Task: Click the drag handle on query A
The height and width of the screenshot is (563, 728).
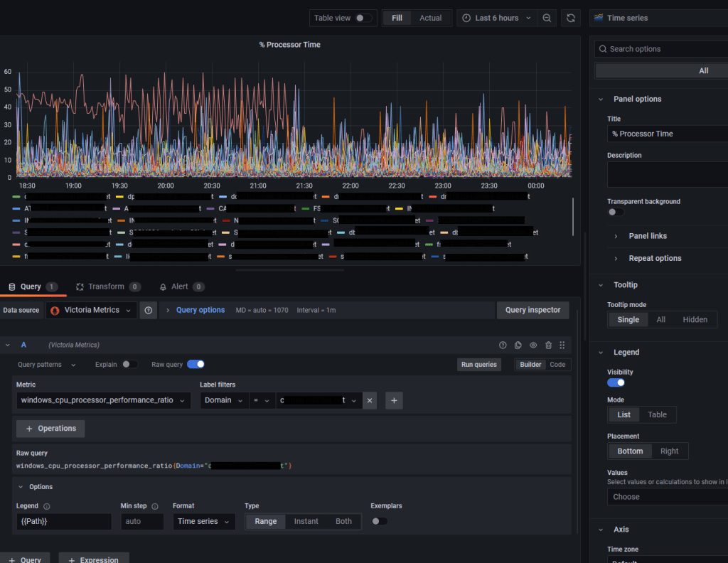Action: (562, 345)
